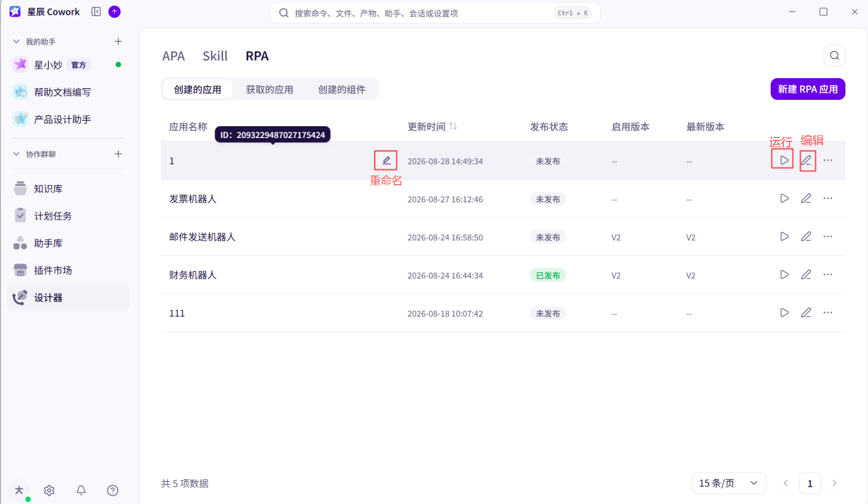
Task: Click the purple upload arrow icon
Action: 114,11
